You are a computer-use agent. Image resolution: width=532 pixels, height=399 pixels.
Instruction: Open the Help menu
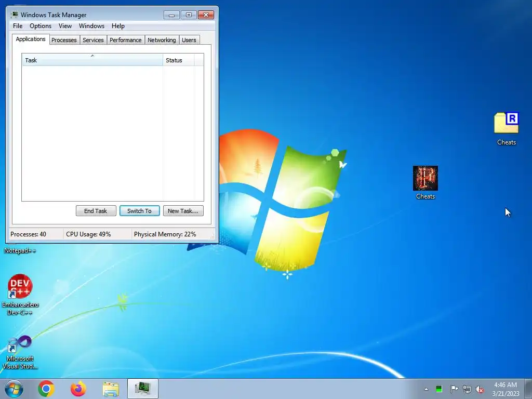pyautogui.click(x=118, y=26)
